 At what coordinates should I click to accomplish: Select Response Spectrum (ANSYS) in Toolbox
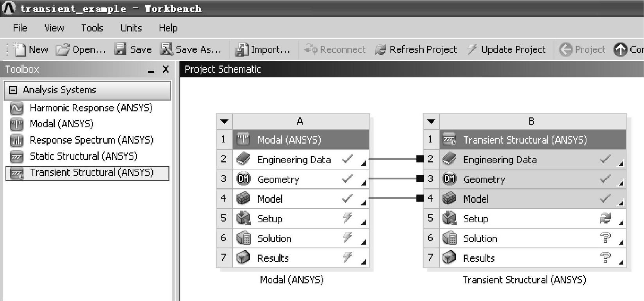(92, 140)
